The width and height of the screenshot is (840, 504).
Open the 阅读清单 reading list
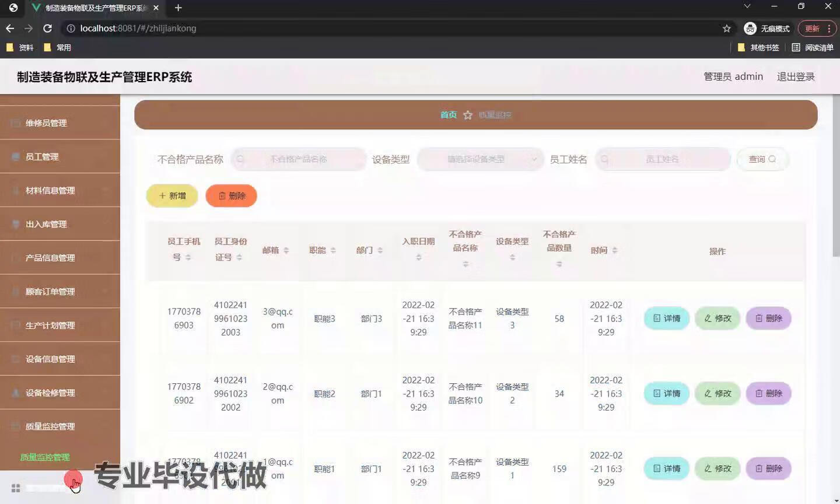point(812,47)
